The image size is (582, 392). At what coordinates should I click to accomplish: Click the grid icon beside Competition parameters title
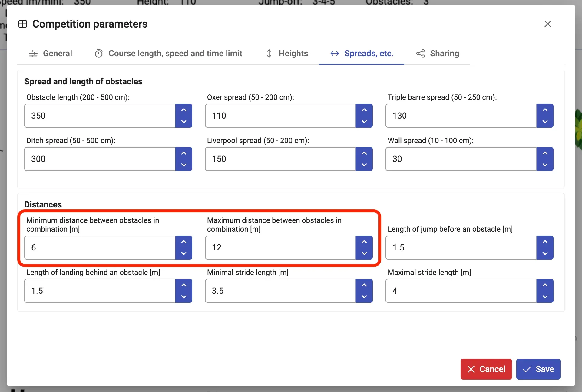(23, 24)
